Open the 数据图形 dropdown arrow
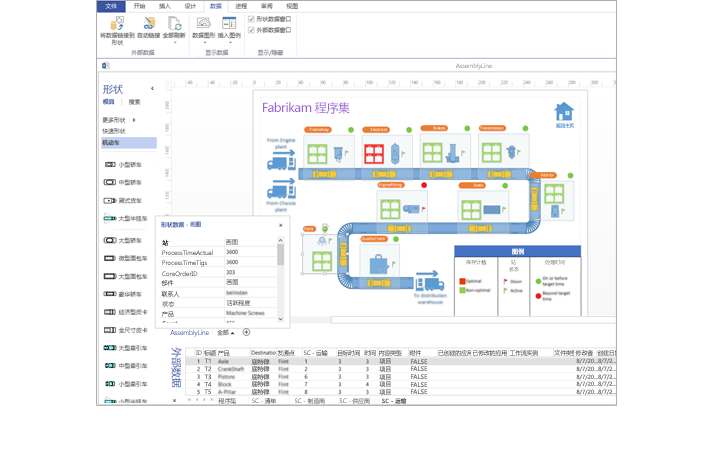713x454 pixels. point(204,43)
